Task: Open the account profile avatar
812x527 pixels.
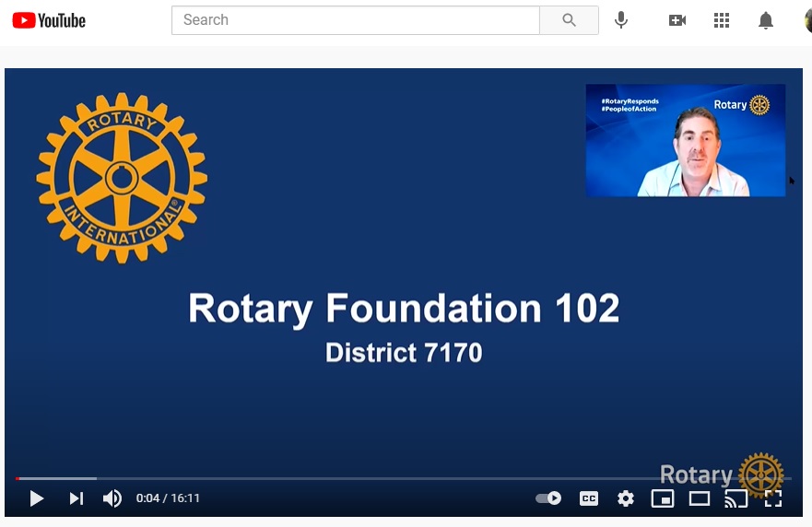Action: point(807,20)
